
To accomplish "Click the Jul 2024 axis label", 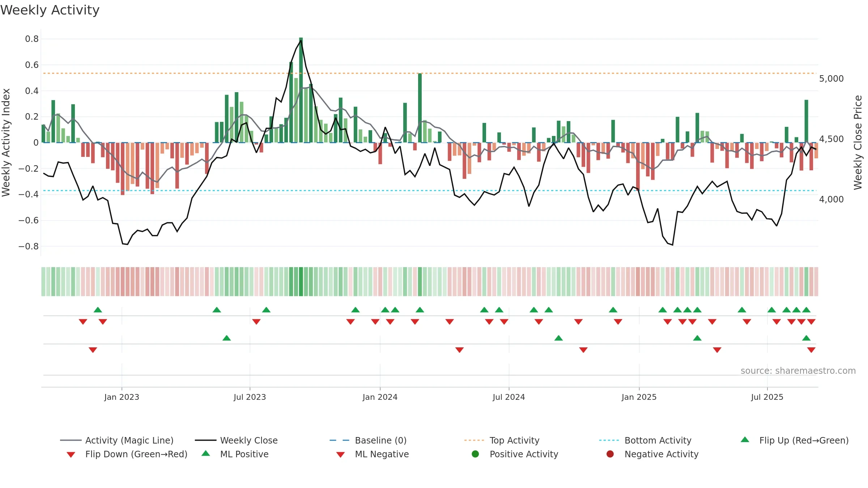I will pyautogui.click(x=509, y=397).
